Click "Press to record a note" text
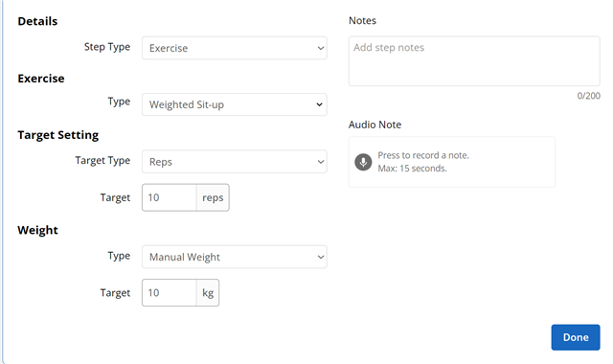 pyautogui.click(x=423, y=155)
